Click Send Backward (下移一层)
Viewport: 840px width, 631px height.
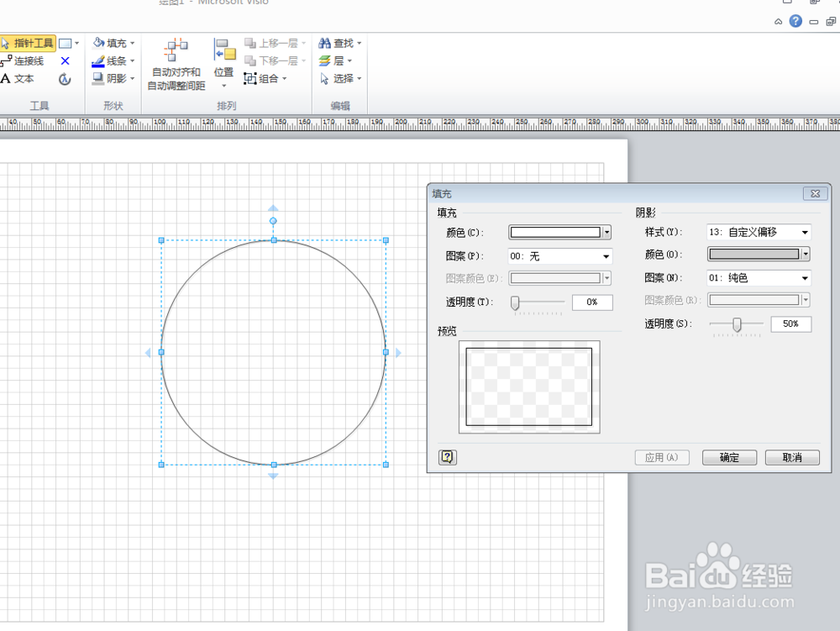[275, 61]
